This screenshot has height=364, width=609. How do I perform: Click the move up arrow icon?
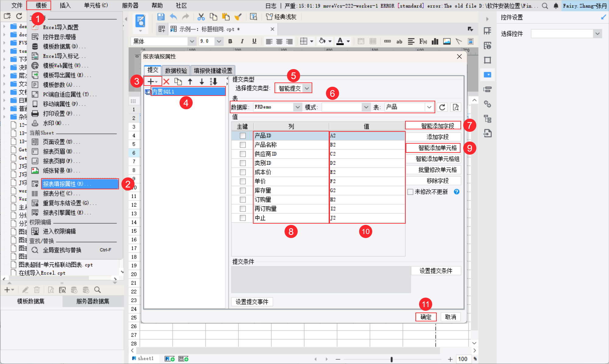(x=190, y=82)
